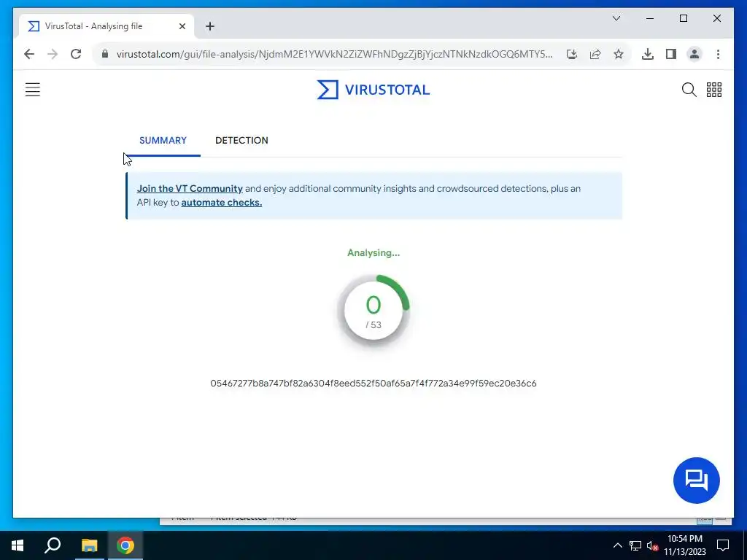Open File Explorer from taskbar
747x560 pixels.
click(89, 545)
